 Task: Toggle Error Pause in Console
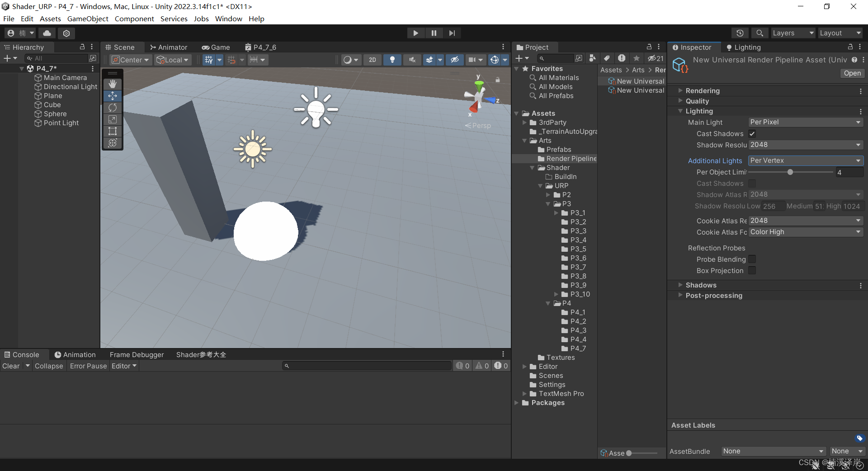click(88, 366)
